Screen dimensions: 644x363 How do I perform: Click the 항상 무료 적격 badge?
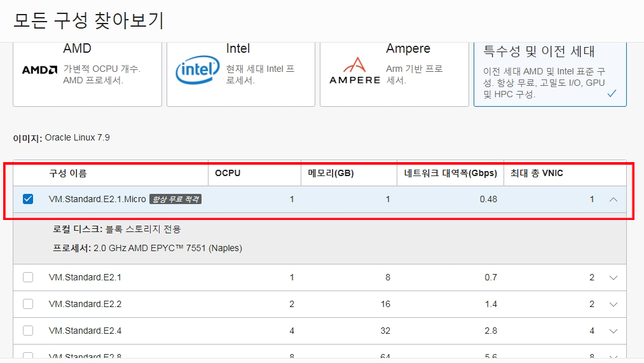[x=175, y=199]
